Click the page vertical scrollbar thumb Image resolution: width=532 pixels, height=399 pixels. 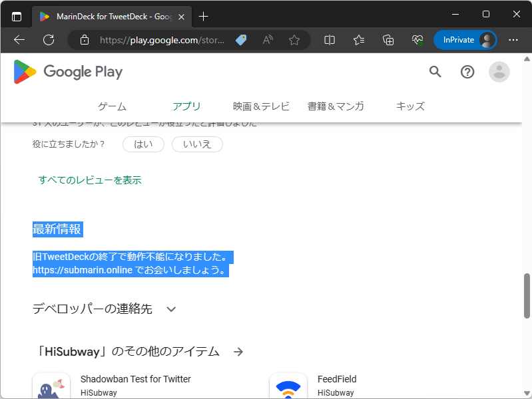click(527, 296)
